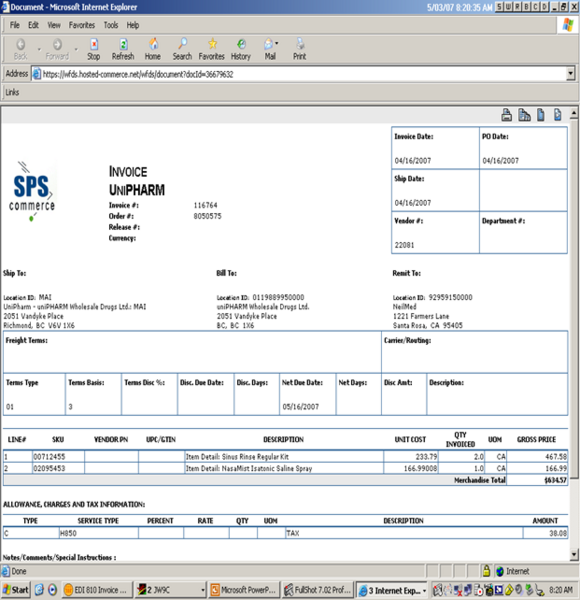This screenshot has height=600, width=580.
Task: Click the R capture button in title bar
Action: (518, 7)
